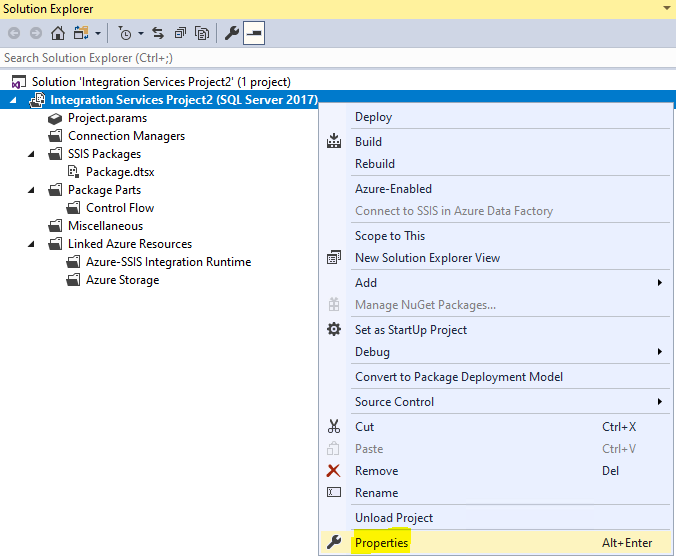Click the Linked Azure Resources folder icon
This screenshot has height=556, width=676.
click(x=55, y=244)
